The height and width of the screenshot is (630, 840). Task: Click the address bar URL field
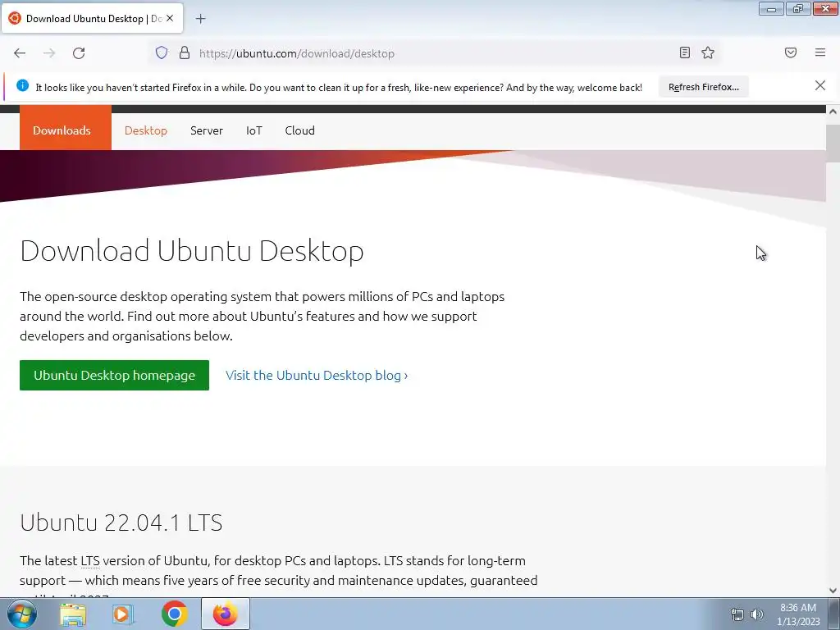click(434, 53)
